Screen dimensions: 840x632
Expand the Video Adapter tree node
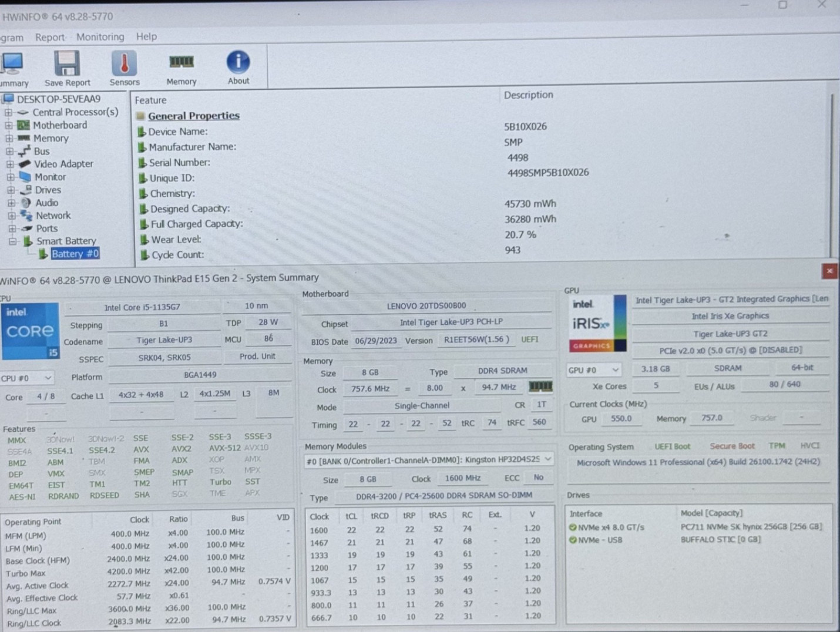click(x=10, y=164)
